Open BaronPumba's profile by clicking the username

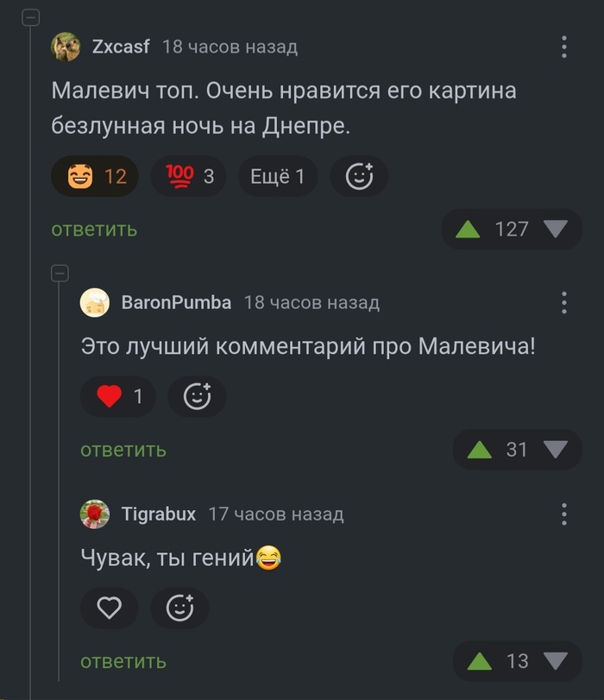pos(136,302)
